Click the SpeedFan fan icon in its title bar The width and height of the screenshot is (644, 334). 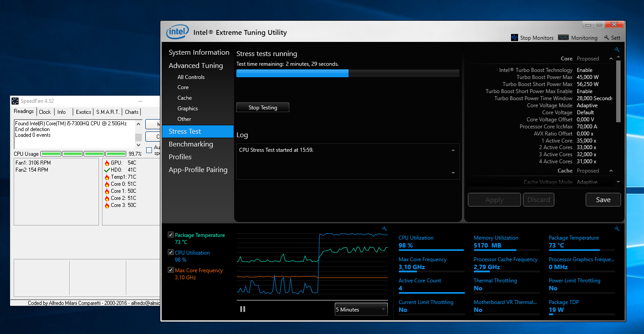(x=15, y=101)
